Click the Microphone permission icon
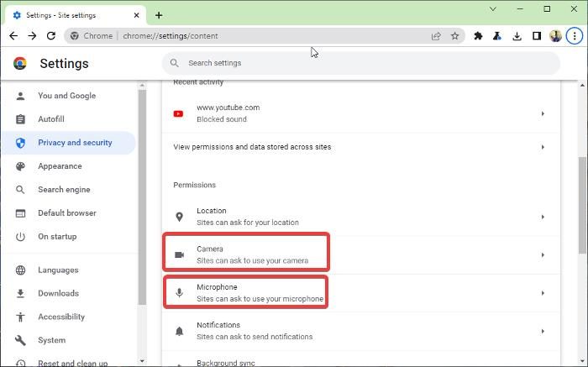This screenshot has width=588, height=367. coord(179,293)
